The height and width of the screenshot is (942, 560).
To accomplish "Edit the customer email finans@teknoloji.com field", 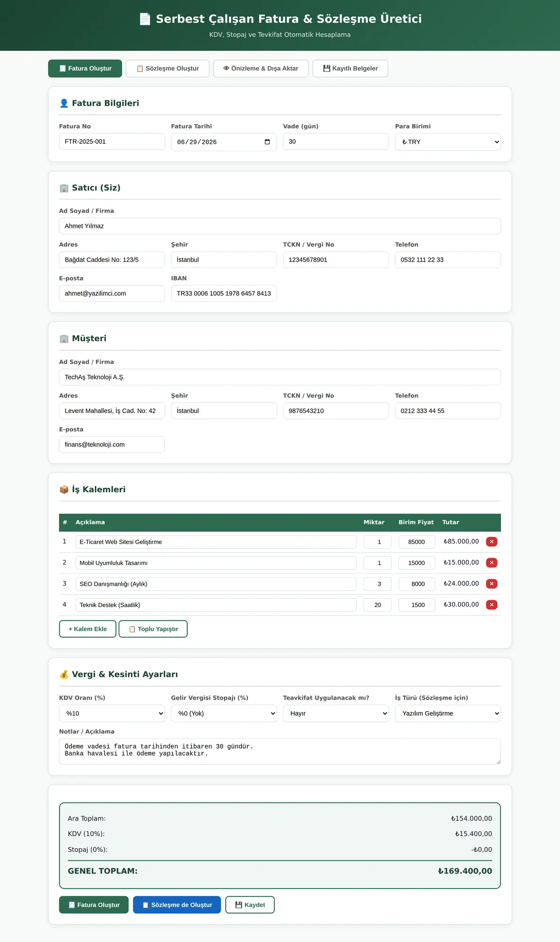I will tap(112, 445).
